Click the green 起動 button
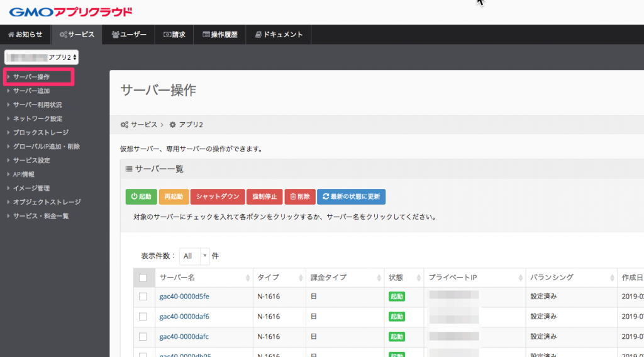This screenshot has width=644, height=357. (x=141, y=196)
